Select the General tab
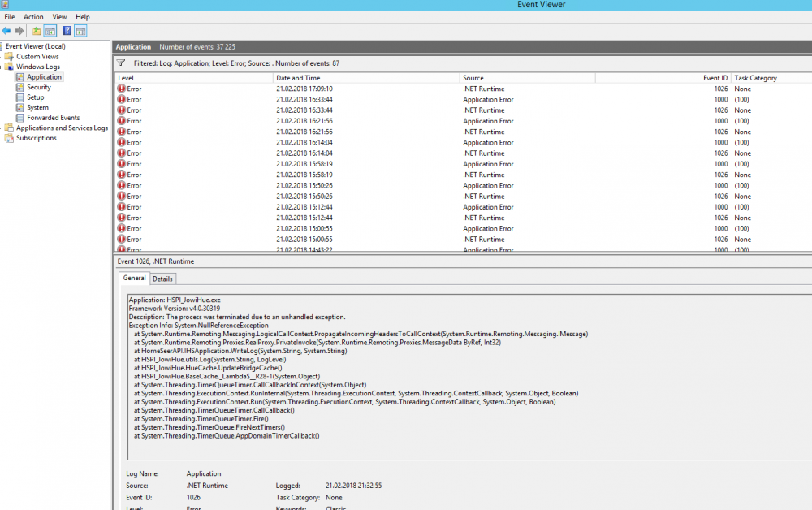This screenshot has height=510, width=812. pyautogui.click(x=134, y=278)
